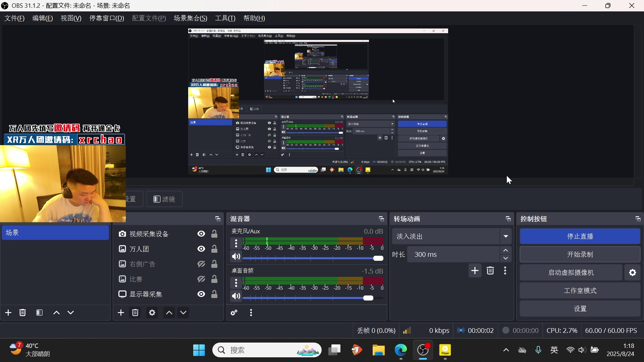Image resolution: width=644 pixels, height=362 pixels.
Task: Open 麦克风/Aux channel options dots
Action: 236,243
